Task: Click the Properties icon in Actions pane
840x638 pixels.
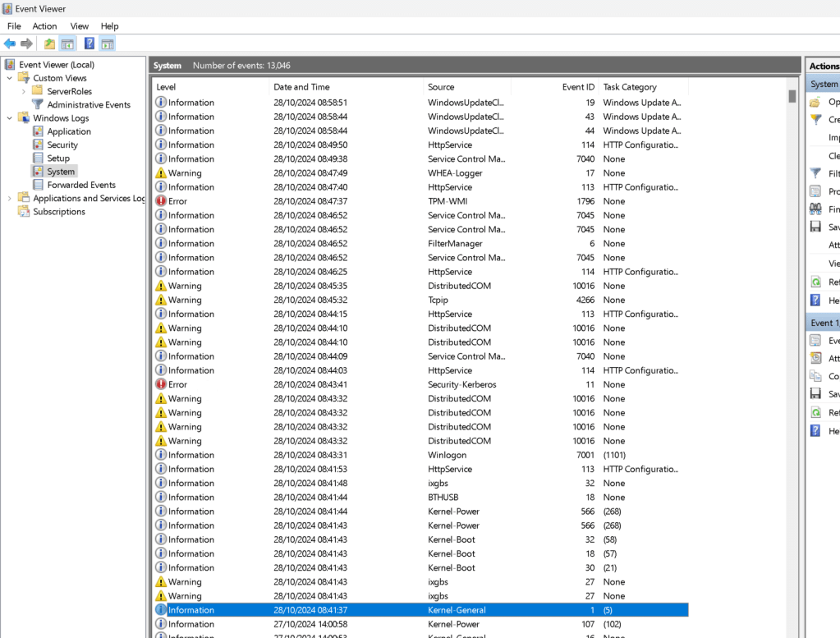Action: pyautogui.click(x=815, y=191)
